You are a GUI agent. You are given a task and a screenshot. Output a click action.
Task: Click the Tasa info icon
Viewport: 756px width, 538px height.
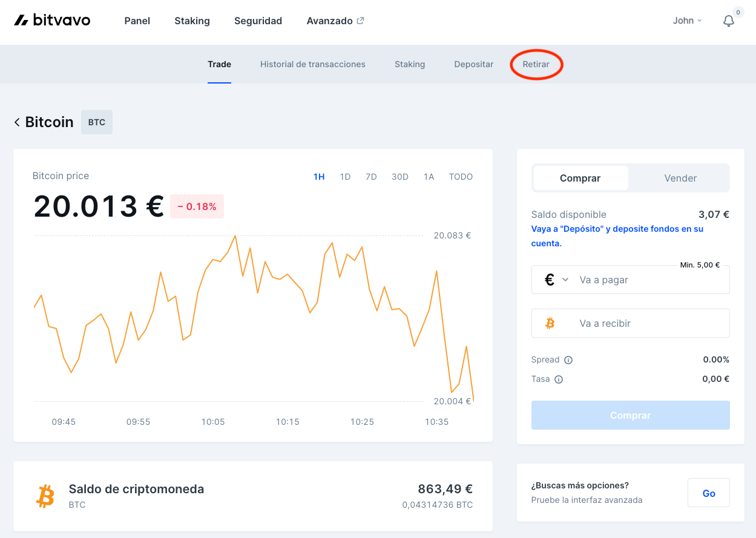click(559, 379)
